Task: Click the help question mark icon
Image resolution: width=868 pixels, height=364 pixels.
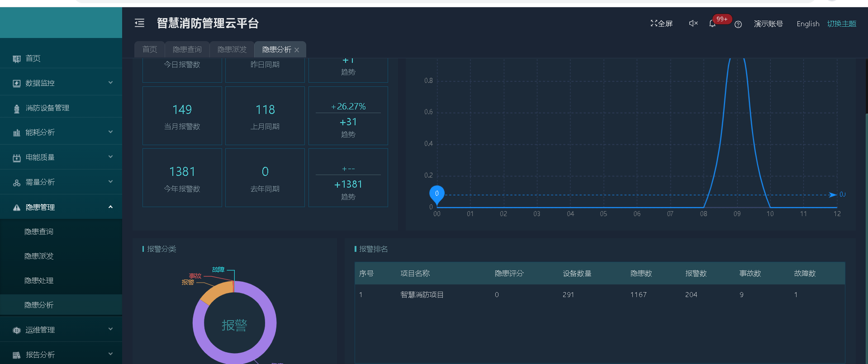Action: tap(738, 24)
